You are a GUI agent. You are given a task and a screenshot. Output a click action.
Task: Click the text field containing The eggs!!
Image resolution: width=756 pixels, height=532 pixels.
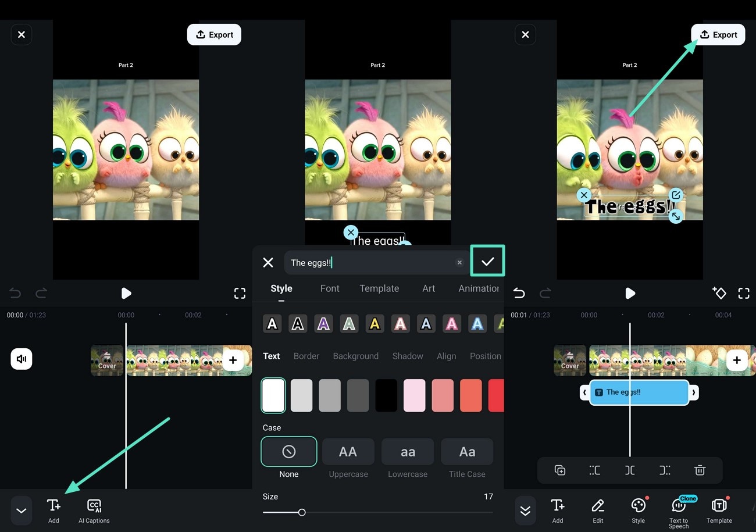click(x=376, y=263)
